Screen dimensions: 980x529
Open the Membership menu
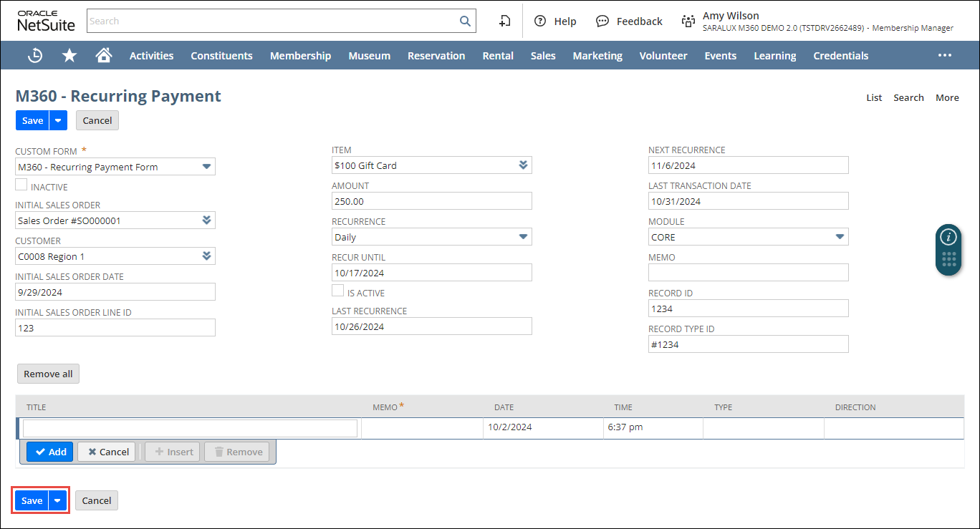[x=300, y=55]
